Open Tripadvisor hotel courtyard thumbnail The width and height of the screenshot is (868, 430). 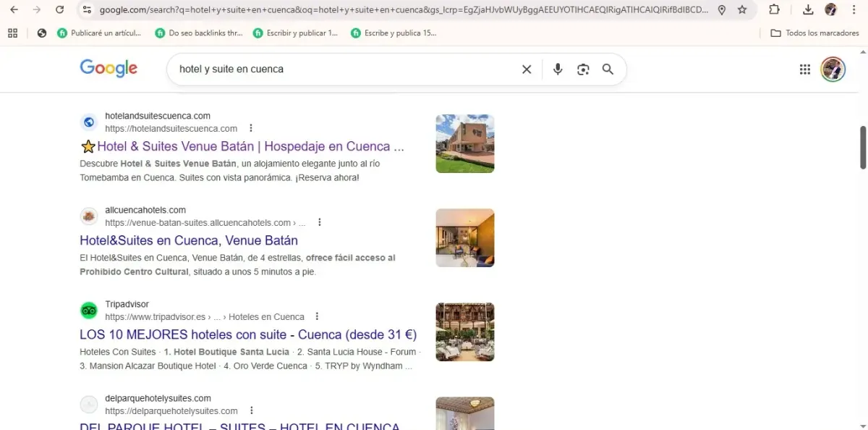tap(465, 332)
